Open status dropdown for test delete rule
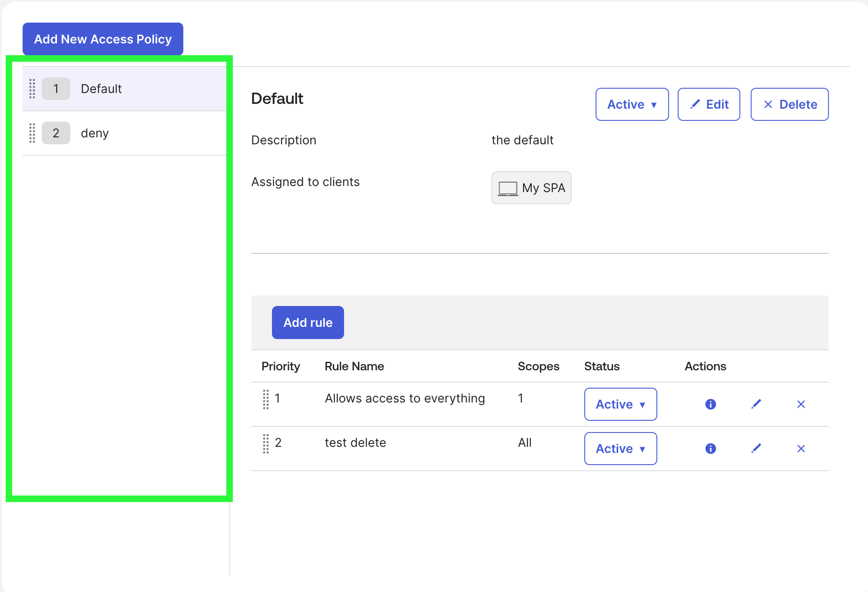 click(x=620, y=449)
